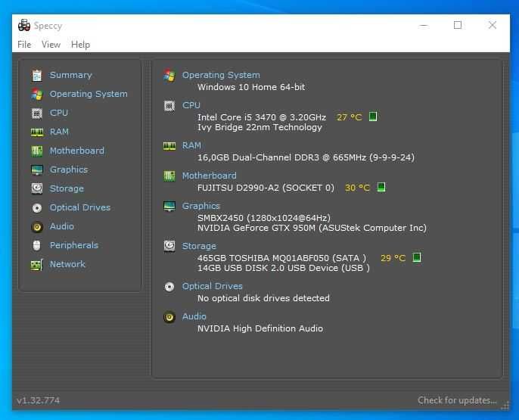The image size is (519, 420).
Task: Click the v1.32.774 version text
Action: point(39,400)
